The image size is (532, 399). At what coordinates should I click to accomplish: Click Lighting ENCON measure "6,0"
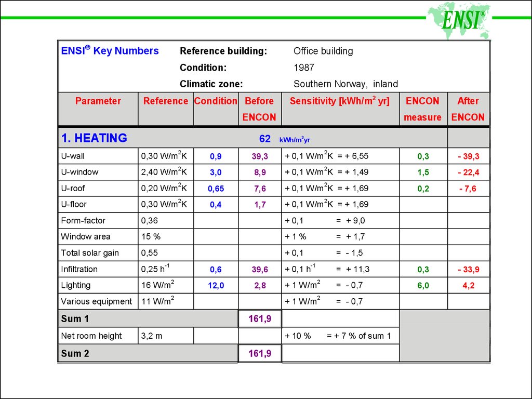point(423,285)
